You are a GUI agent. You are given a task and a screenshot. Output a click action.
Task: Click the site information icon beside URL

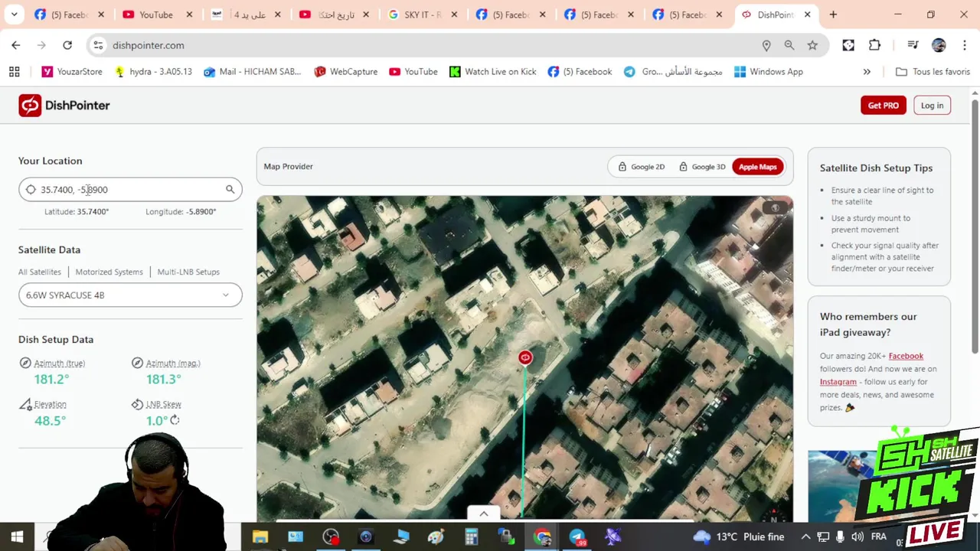(x=98, y=45)
